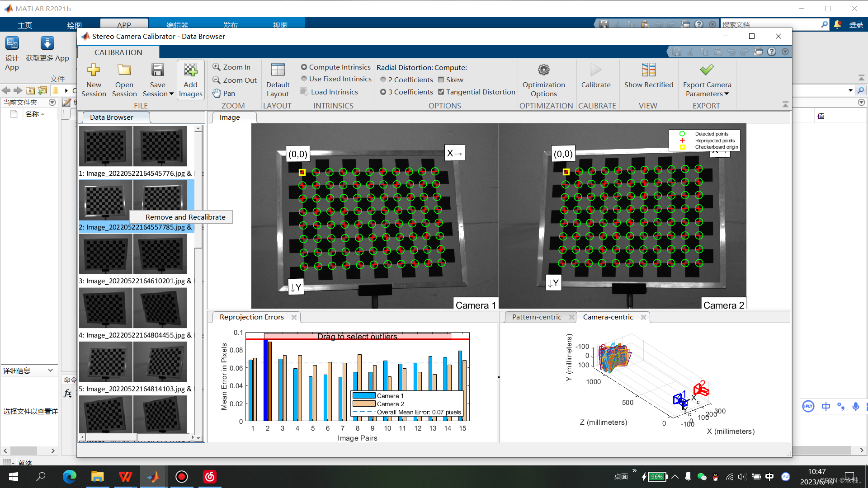Expand Export Camera Parameters dropdown
This screenshot has height=488, width=868.
(x=726, y=94)
